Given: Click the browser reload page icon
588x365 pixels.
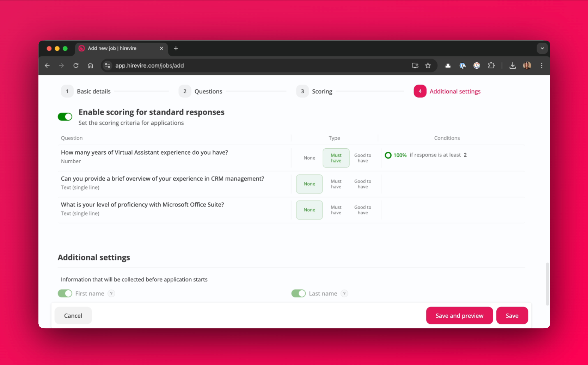Looking at the screenshot, I should click(x=76, y=66).
